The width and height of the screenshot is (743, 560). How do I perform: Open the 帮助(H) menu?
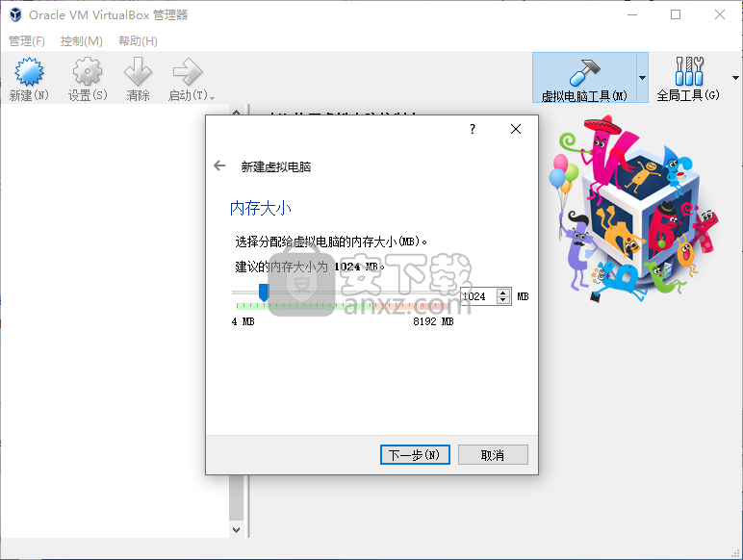(x=138, y=41)
